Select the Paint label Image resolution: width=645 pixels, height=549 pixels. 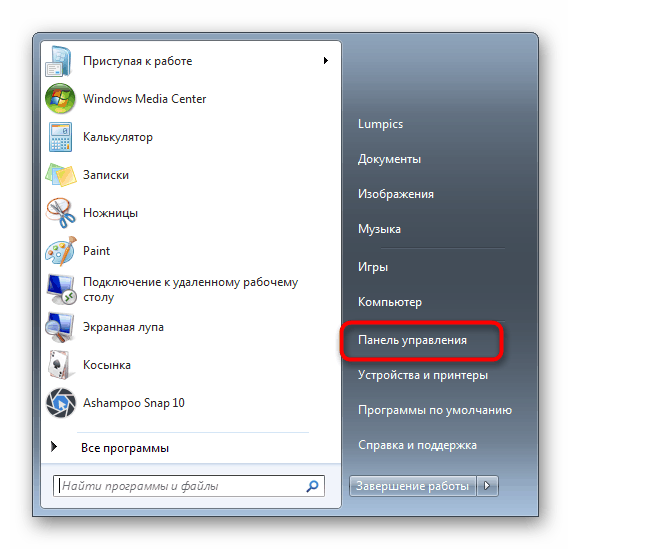point(96,251)
